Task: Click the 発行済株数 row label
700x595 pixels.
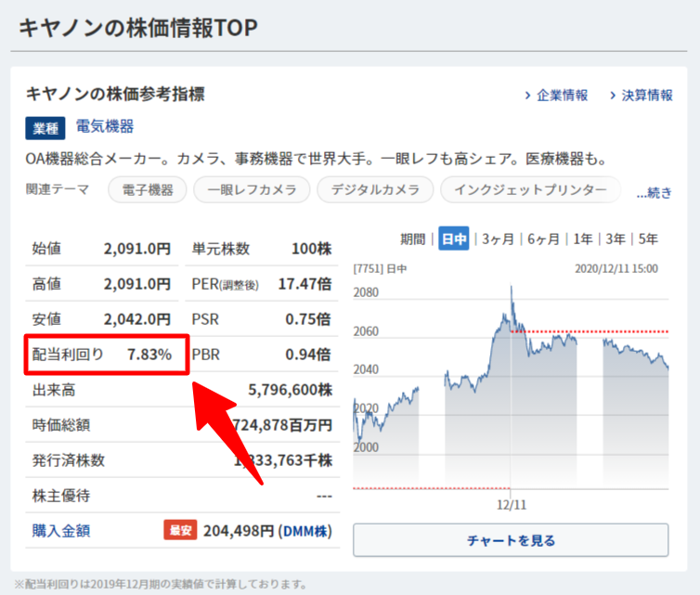Action: click(69, 460)
